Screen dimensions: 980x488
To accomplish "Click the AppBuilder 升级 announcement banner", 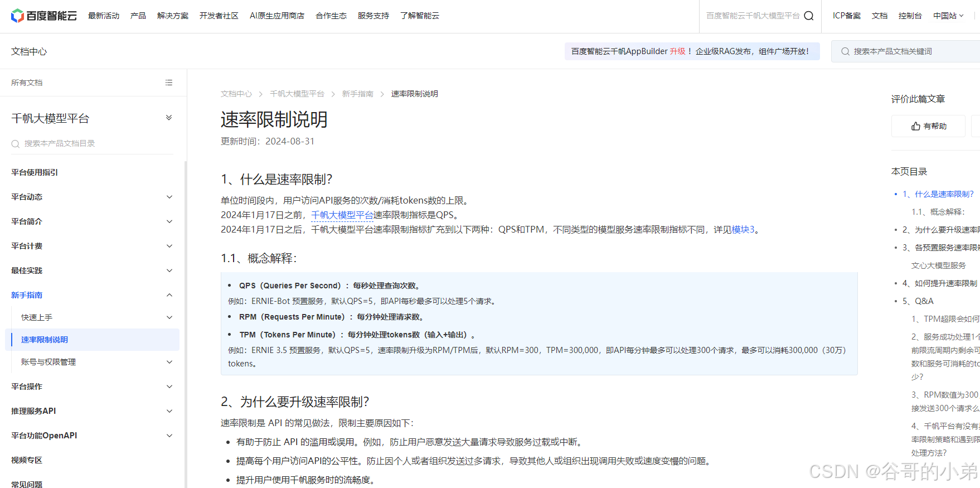I will [692, 51].
